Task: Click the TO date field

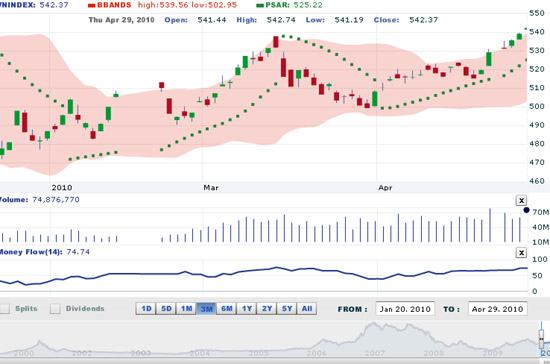Action: [497, 309]
